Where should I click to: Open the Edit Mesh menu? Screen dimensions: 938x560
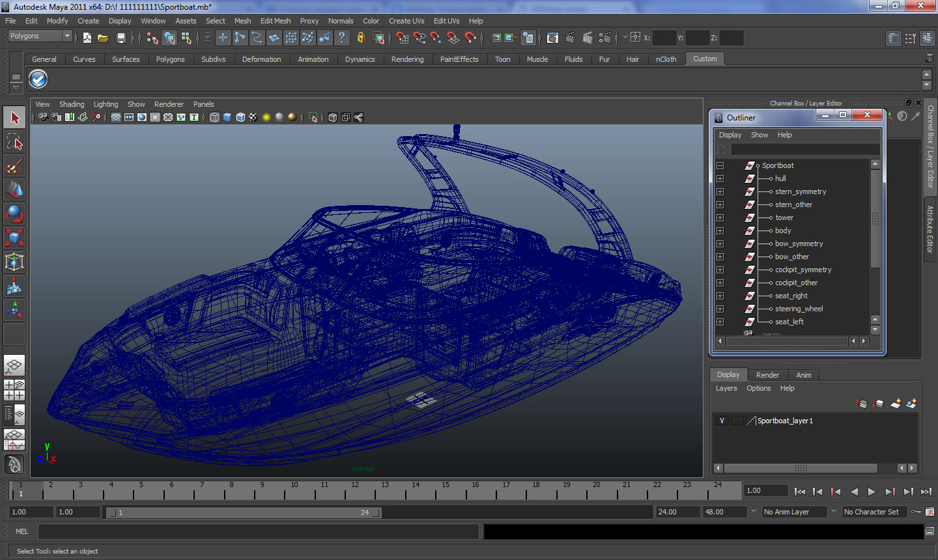pyautogui.click(x=276, y=21)
